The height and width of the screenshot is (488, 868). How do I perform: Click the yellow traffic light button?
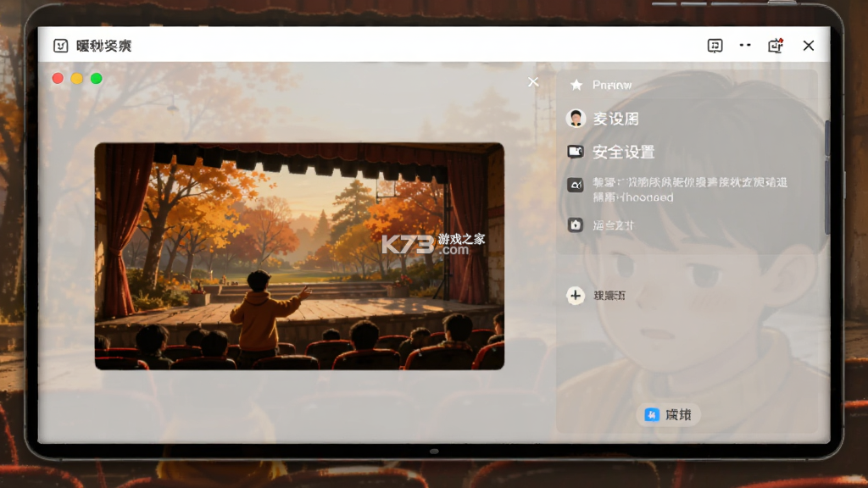(x=77, y=79)
